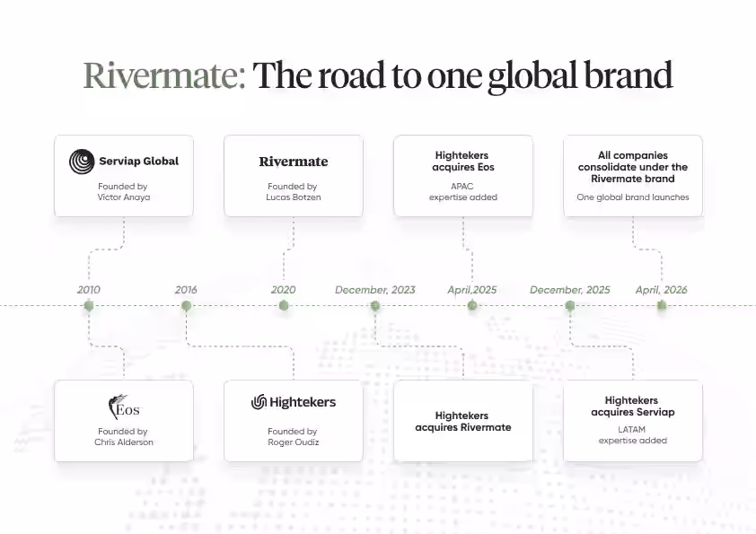Screen dimensions: 756x534
Task: Click the Serviap Global spiral globe logo
Action: [80, 161]
